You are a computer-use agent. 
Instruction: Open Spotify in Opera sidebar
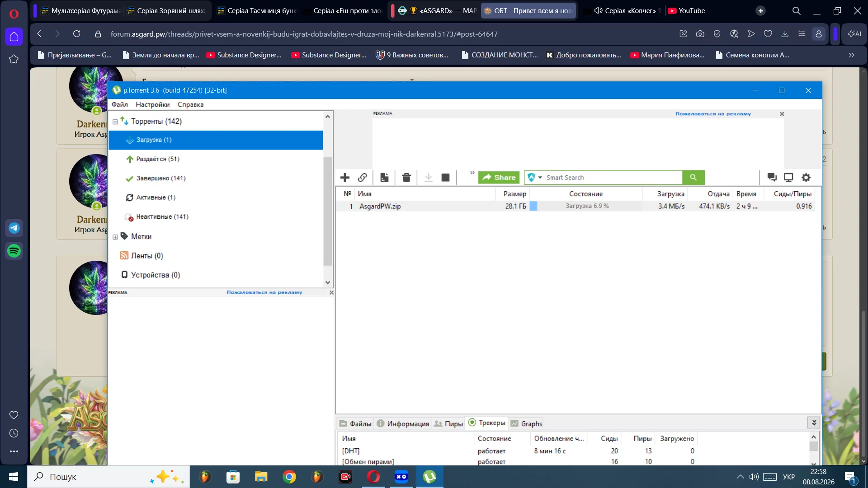pos(14,251)
